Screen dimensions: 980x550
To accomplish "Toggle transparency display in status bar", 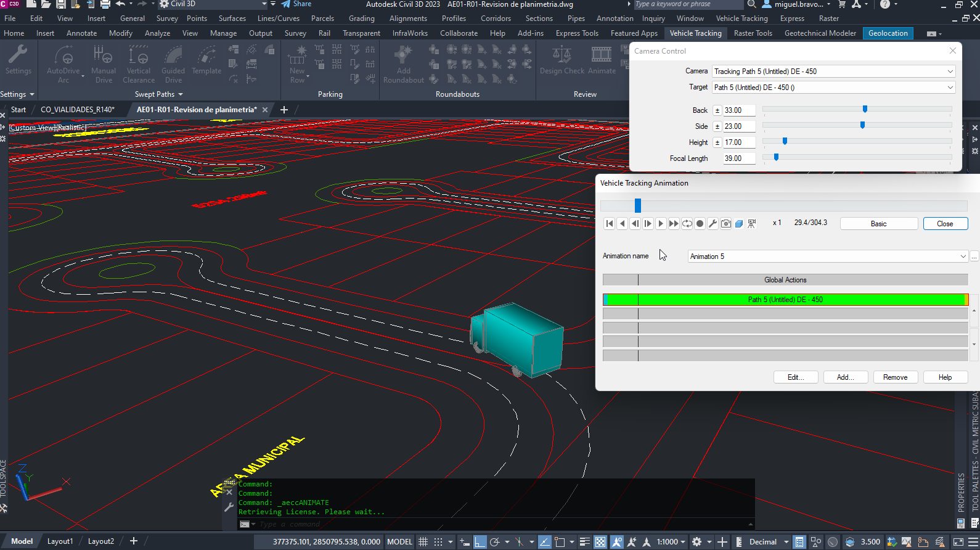I will click(x=600, y=542).
